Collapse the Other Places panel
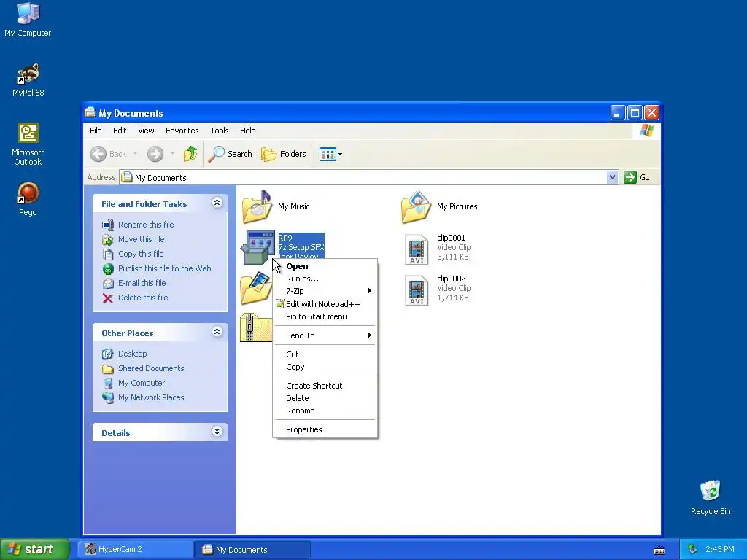Viewport: 747px width, 560px height. (x=217, y=332)
